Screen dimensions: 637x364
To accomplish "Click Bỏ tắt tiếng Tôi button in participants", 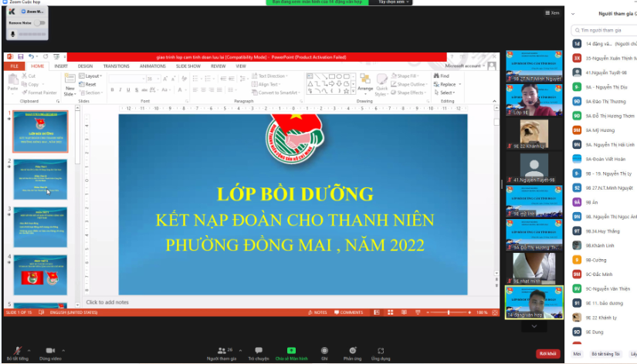I will 605,354.
